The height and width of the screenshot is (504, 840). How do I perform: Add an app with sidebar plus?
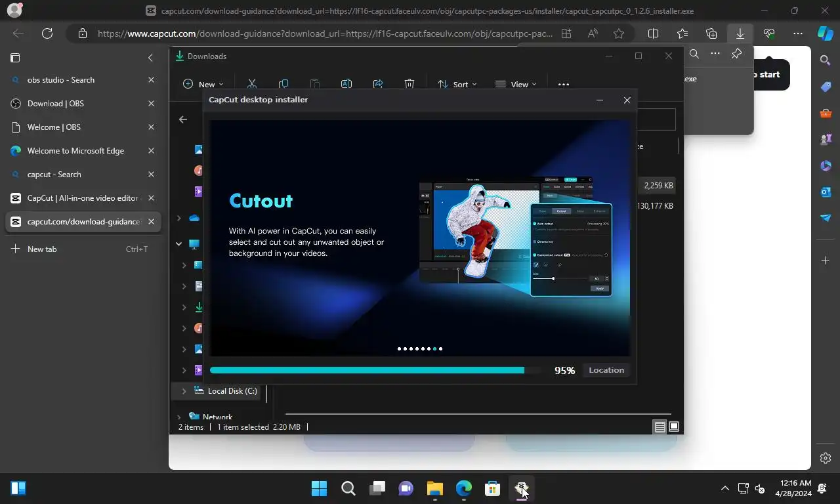tap(826, 261)
